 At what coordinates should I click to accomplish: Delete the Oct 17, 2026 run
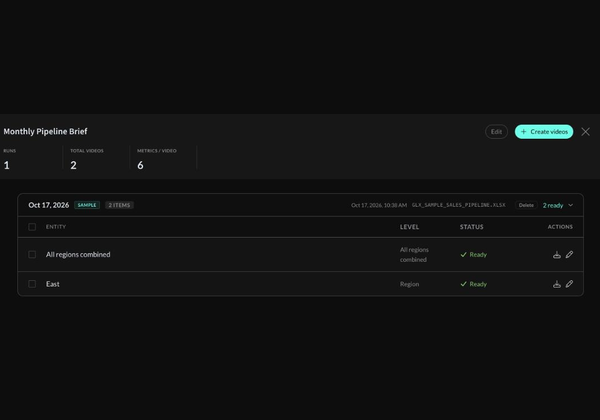coord(526,205)
